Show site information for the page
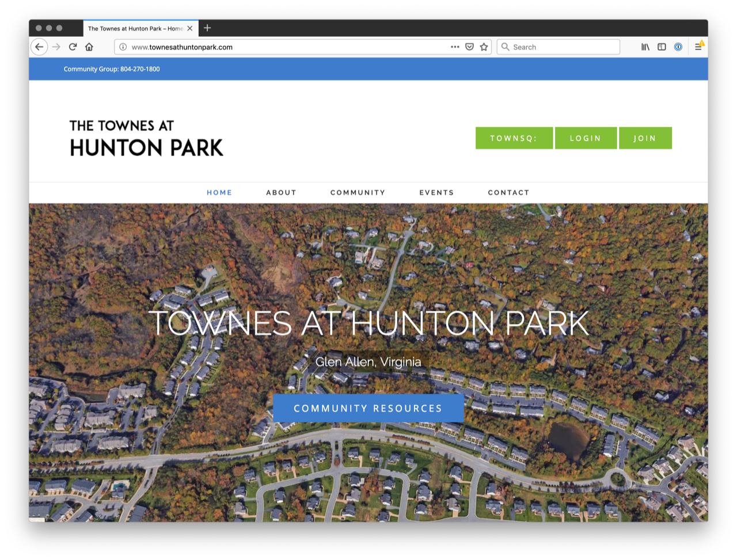 point(123,47)
